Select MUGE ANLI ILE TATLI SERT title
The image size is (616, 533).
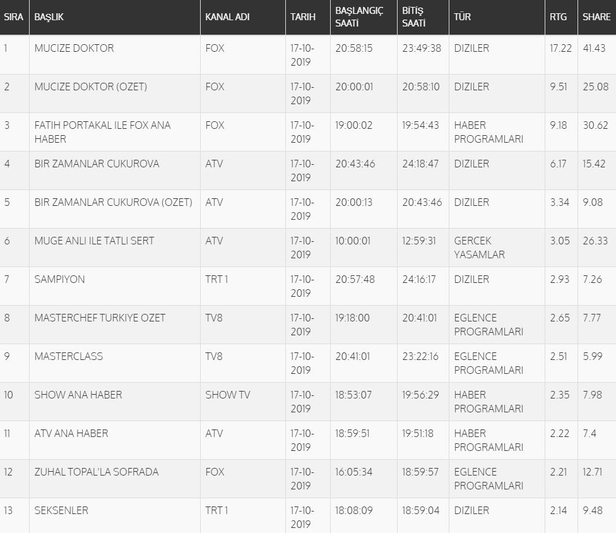(94, 241)
